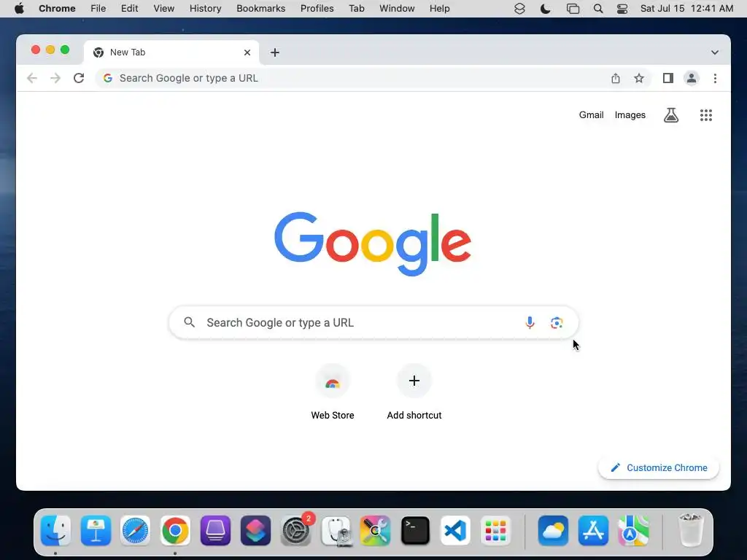
Task: Open the Edit menu
Action: click(x=129, y=9)
